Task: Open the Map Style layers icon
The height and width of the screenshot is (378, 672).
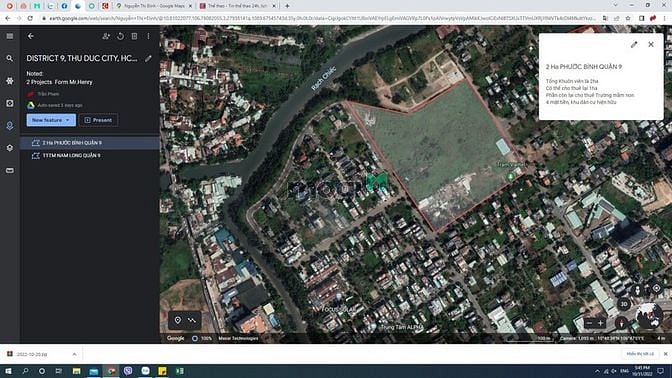Action: (9, 148)
